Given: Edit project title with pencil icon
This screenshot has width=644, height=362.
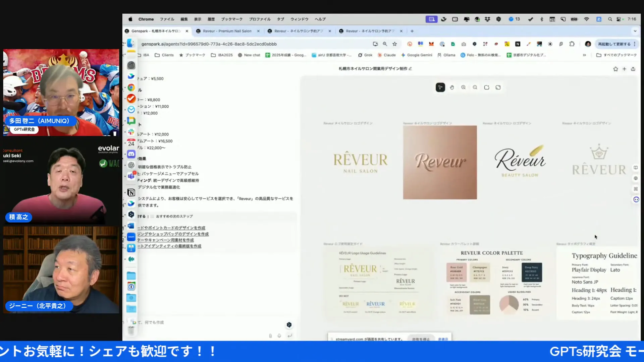Looking at the screenshot, I should 410,69.
